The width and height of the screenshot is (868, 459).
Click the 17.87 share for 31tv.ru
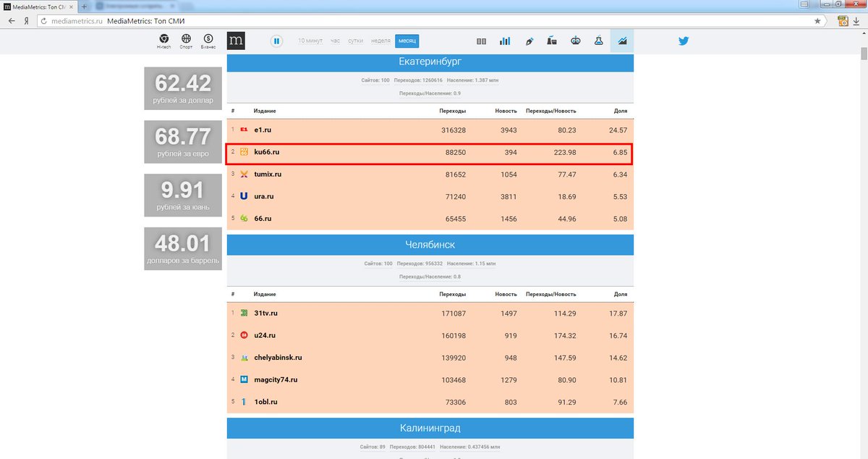pyautogui.click(x=618, y=313)
